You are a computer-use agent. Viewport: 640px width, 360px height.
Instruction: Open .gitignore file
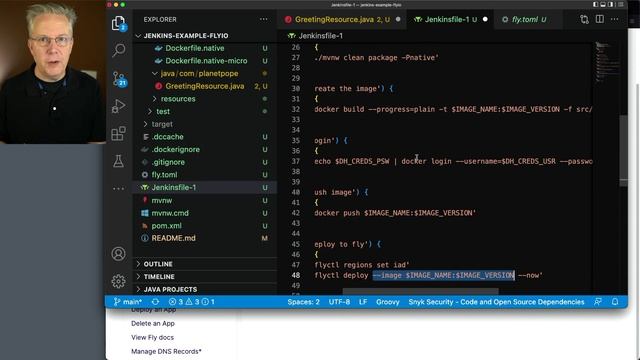point(168,162)
